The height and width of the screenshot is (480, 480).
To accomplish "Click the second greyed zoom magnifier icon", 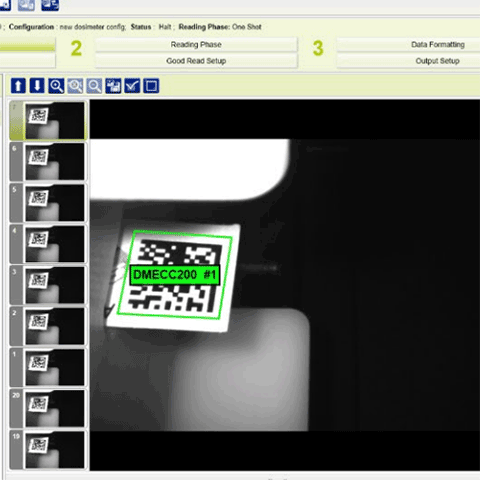I will [x=75, y=86].
